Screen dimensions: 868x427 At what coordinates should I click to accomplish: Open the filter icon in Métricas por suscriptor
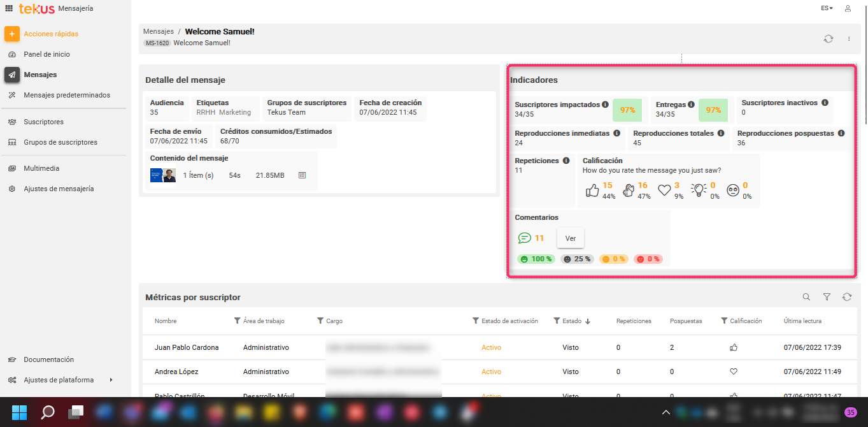coord(827,297)
